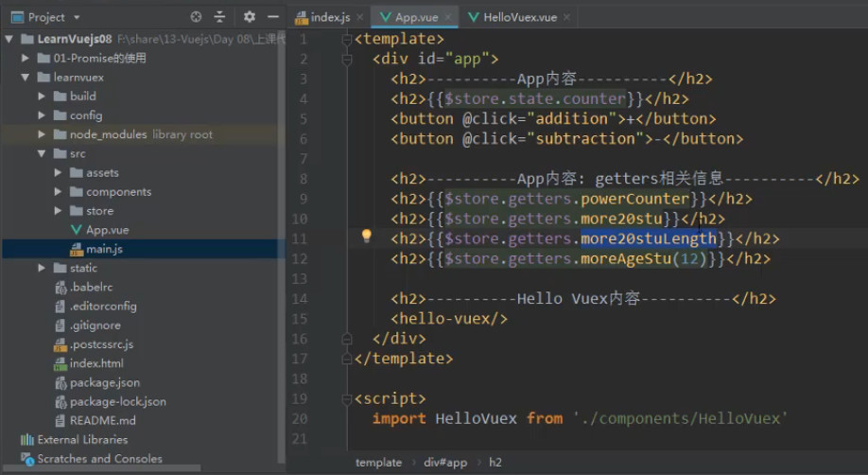Collapse the learnvuex folder arrow
The image size is (868, 475).
click(x=26, y=77)
